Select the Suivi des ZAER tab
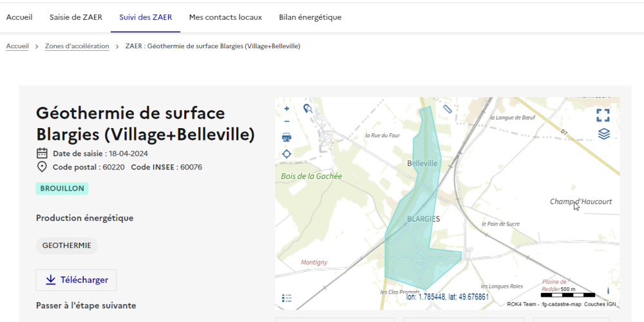 pyautogui.click(x=146, y=17)
